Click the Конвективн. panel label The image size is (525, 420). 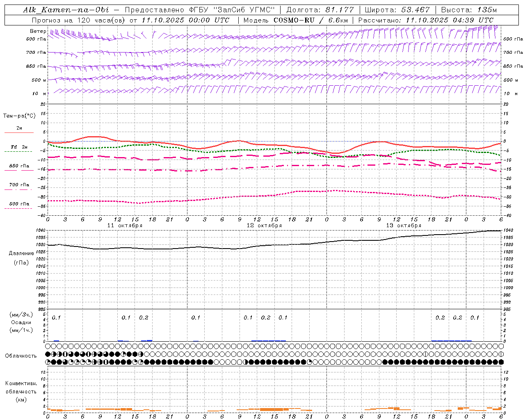[21, 383]
